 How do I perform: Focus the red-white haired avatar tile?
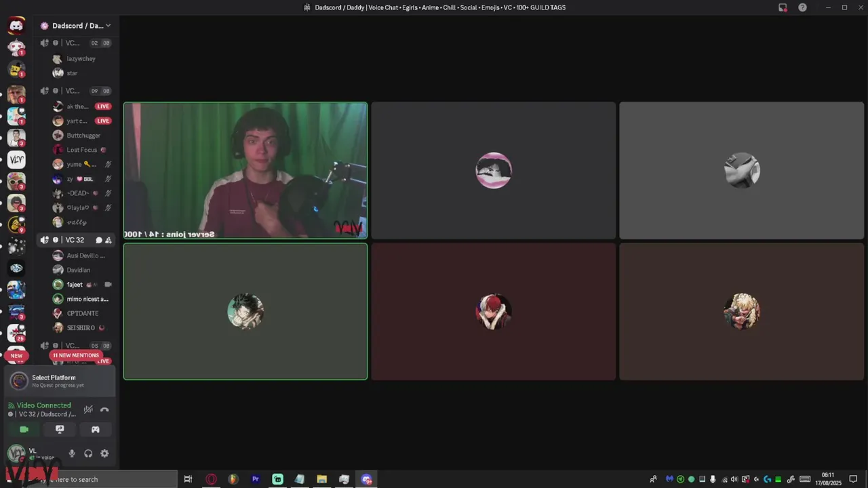click(494, 312)
